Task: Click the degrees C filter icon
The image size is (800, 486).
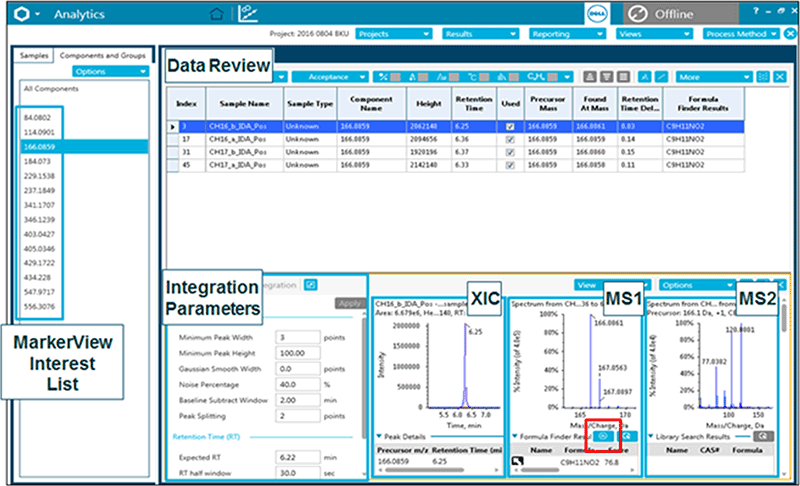Action: [472, 77]
